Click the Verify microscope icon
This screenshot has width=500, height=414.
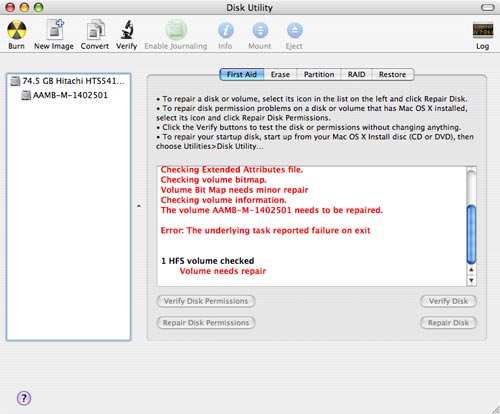click(127, 30)
